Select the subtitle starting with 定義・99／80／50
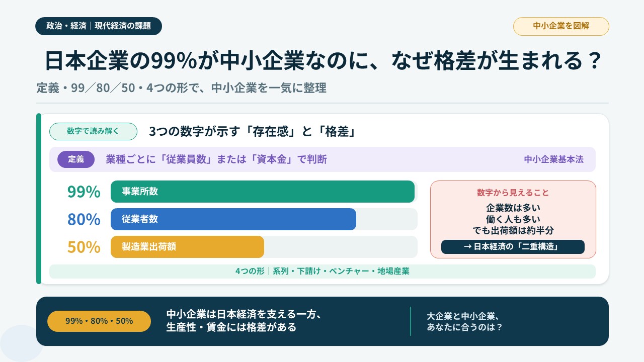This screenshot has width=644, height=362. click(x=181, y=88)
